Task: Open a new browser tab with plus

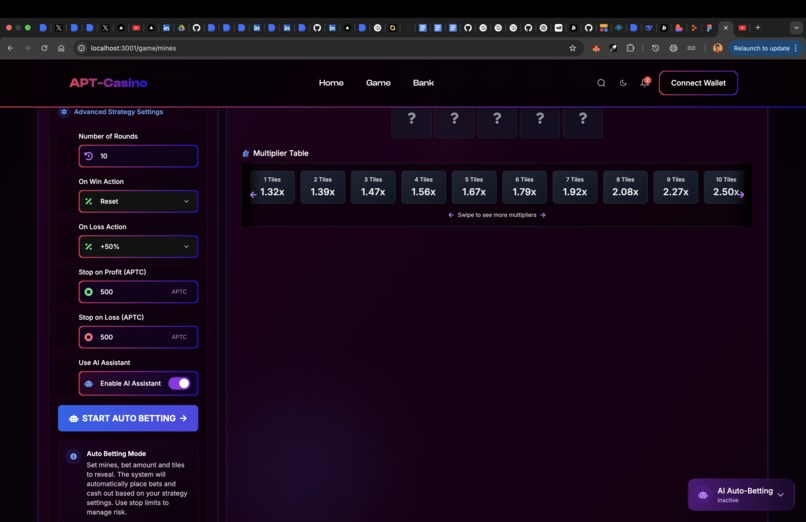Action: 758,28
